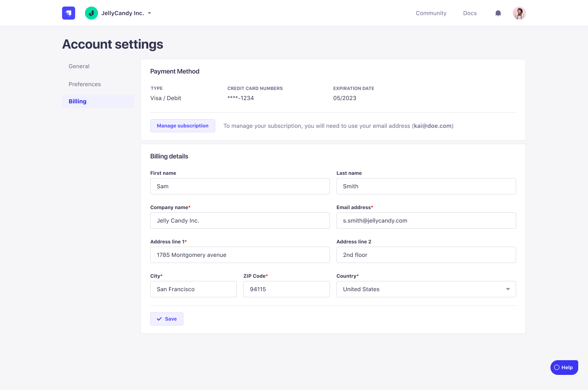Screen dimensions: 588x390
Task: Select the Billing tab
Action: click(x=78, y=101)
